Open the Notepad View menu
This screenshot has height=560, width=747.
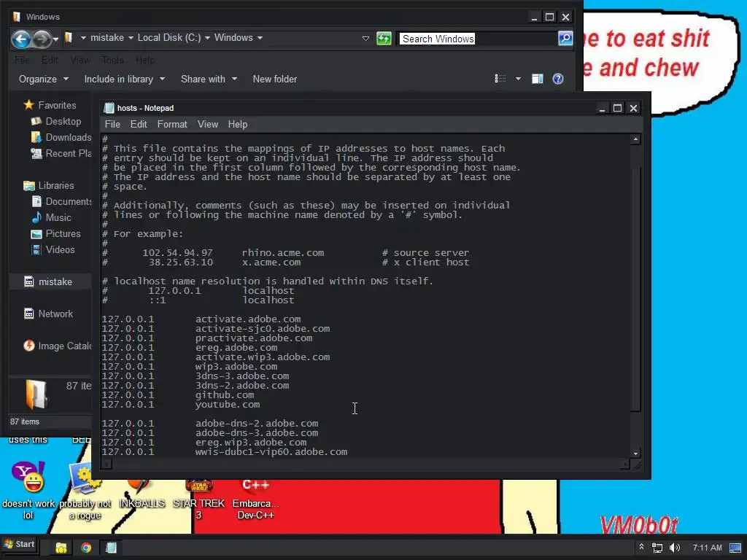pyautogui.click(x=208, y=124)
